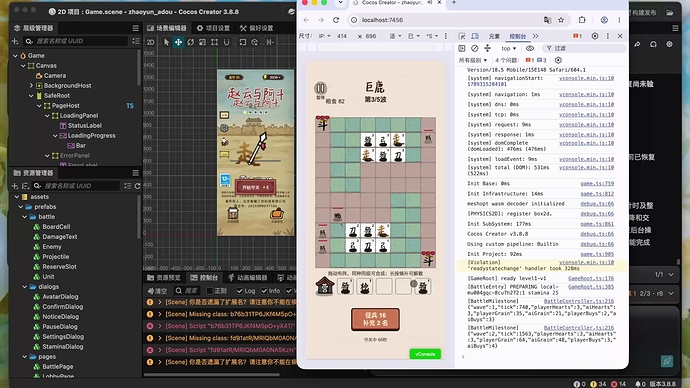Open the hierarchy panel hamburger menu

[136, 28]
